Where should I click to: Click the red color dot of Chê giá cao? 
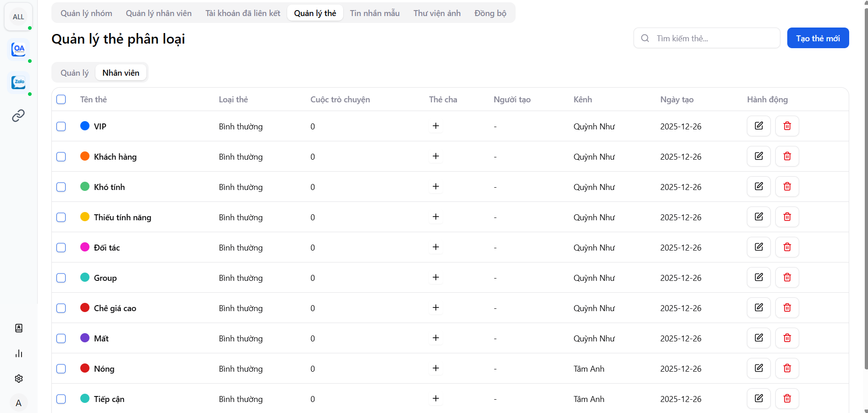[85, 308]
